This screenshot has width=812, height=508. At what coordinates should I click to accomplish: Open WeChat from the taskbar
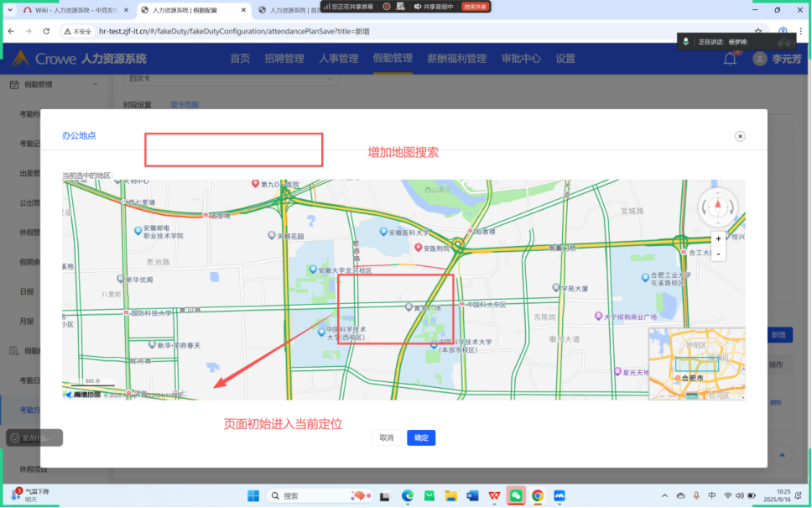pos(516,495)
